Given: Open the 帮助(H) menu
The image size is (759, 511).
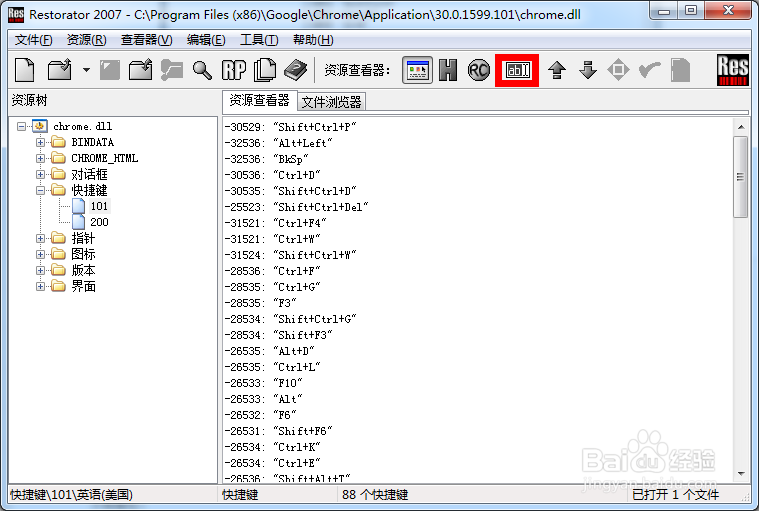Looking at the screenshot, I should pyautogui.click(x=313, y=40).
